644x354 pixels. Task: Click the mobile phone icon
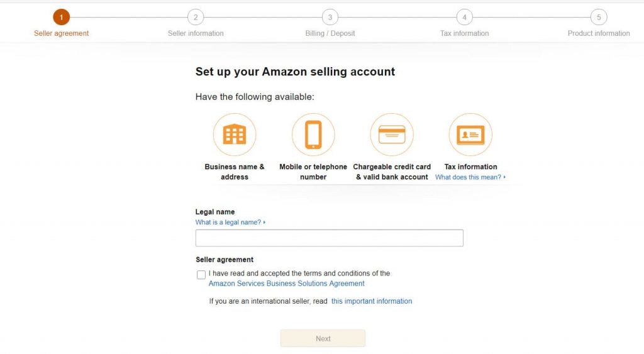313,135
